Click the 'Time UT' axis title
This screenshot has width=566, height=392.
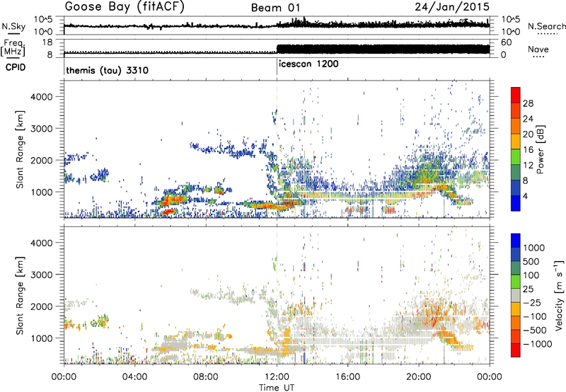click(277, 388)
